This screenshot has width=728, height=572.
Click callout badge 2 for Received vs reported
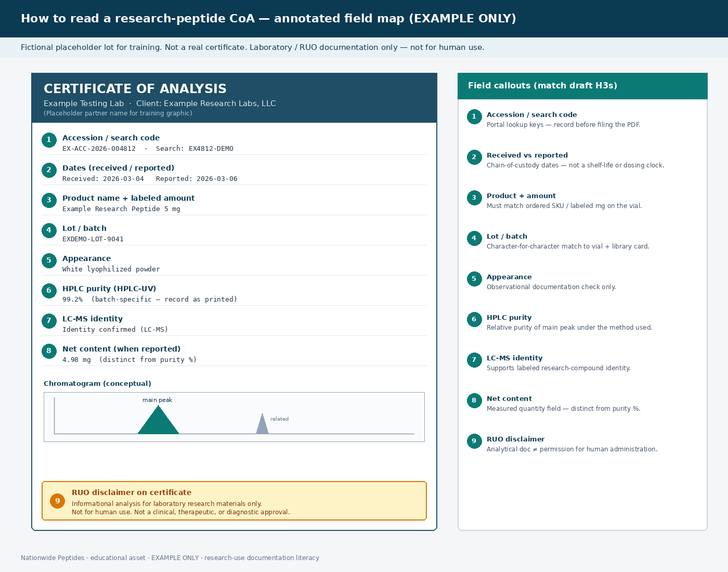point(474,157)
